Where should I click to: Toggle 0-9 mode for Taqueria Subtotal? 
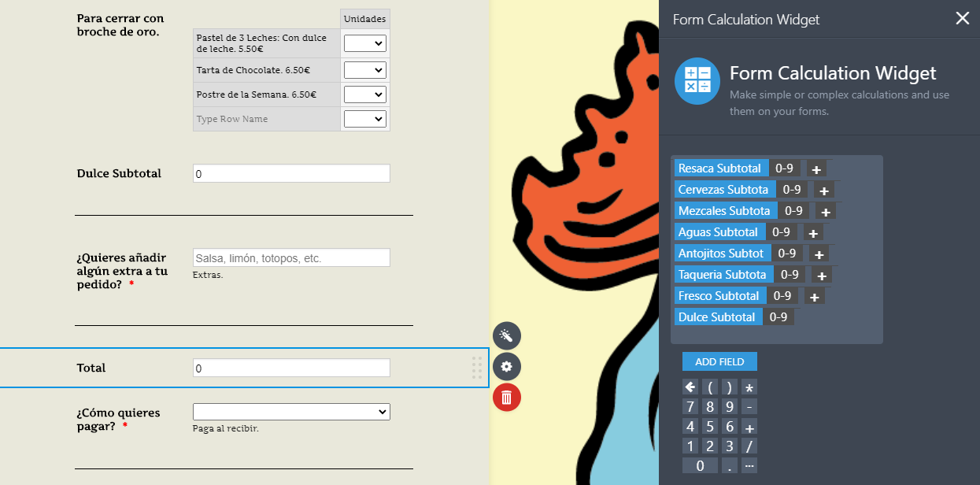[x=790, y=275]
